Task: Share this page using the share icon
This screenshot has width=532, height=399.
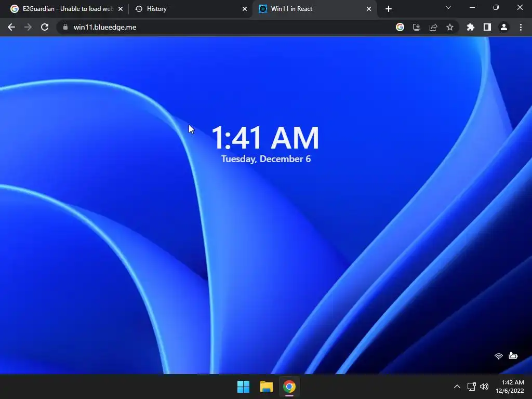Action: pos(433,27)
